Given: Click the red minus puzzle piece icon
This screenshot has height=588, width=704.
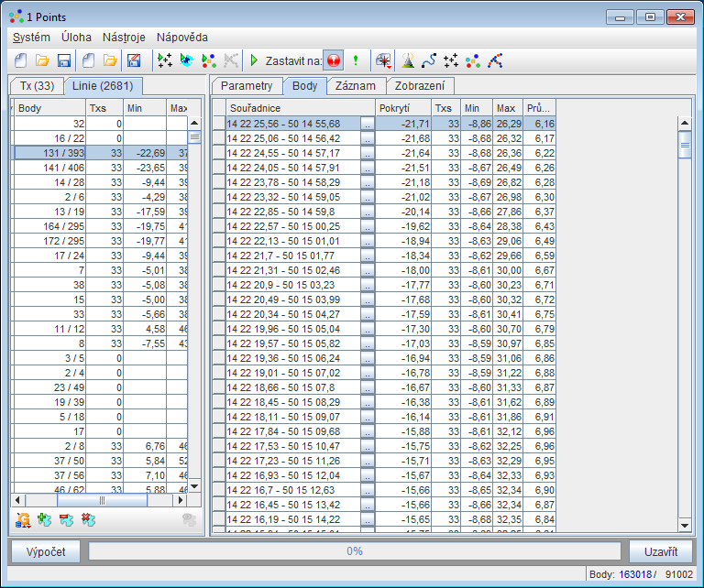Looking at the screenshot, I should click(x=66, y=520).
